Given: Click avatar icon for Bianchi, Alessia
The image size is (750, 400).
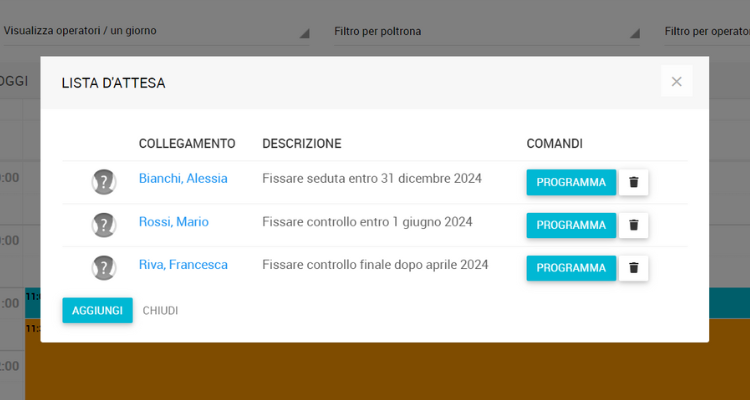Looking at the screenshot, I should point(104,182).
